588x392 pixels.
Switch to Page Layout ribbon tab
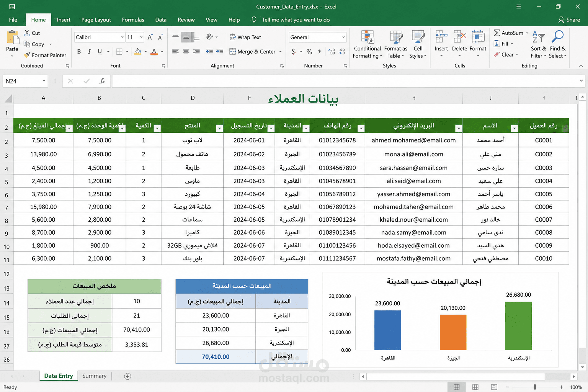pyautogui.click(x=96, y=20)
